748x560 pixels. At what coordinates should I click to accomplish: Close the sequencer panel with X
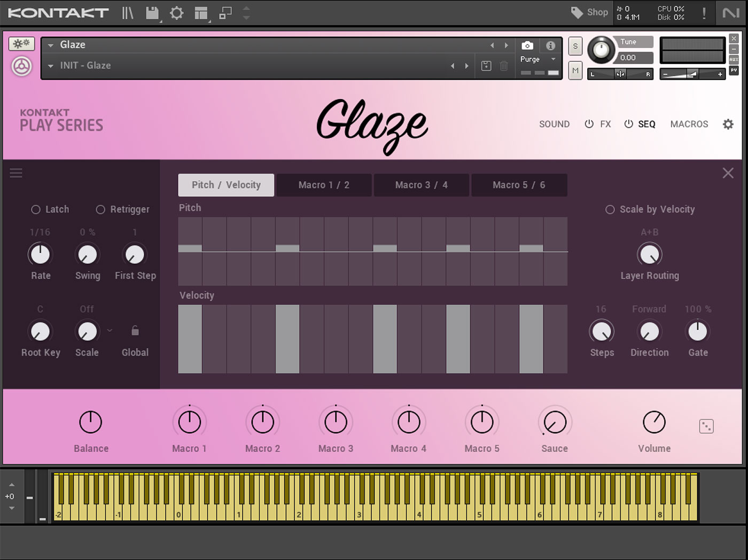click(x=728, y=173)
